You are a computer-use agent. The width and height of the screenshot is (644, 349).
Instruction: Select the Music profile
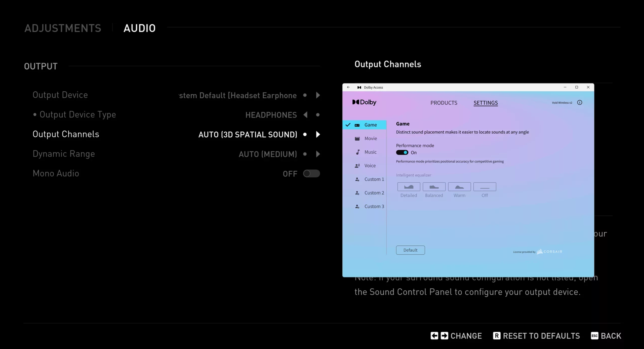click(365, 152)
